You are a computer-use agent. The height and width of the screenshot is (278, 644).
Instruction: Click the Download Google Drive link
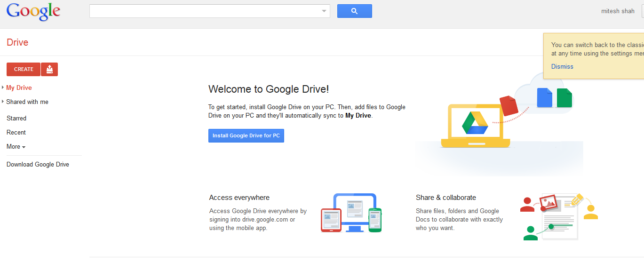pos(38,164)
